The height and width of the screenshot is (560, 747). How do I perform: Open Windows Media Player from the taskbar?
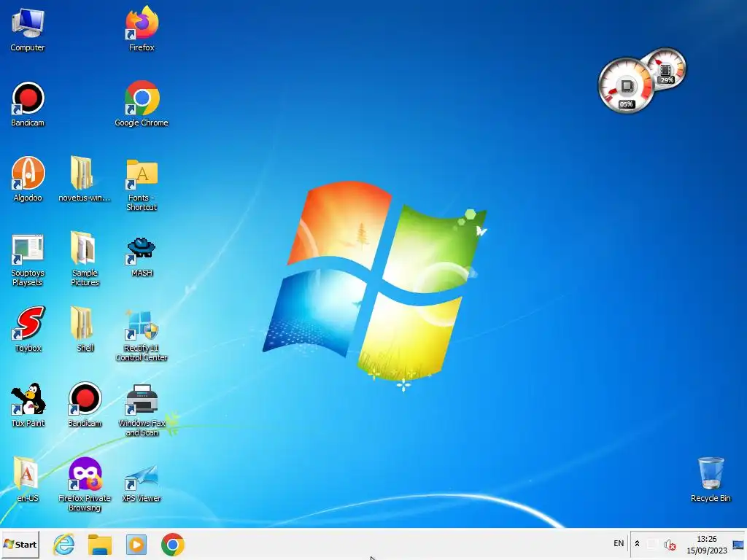click(136, 544)
